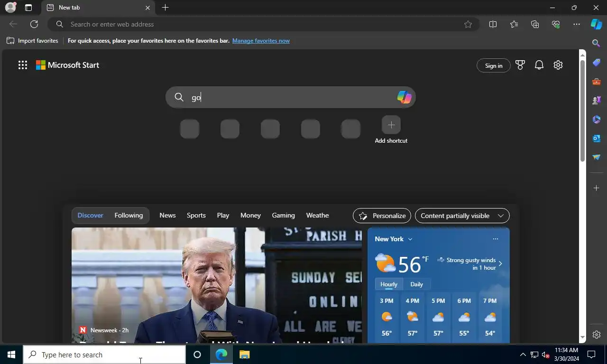Open Browser essentials heart icon

(556, 24)
